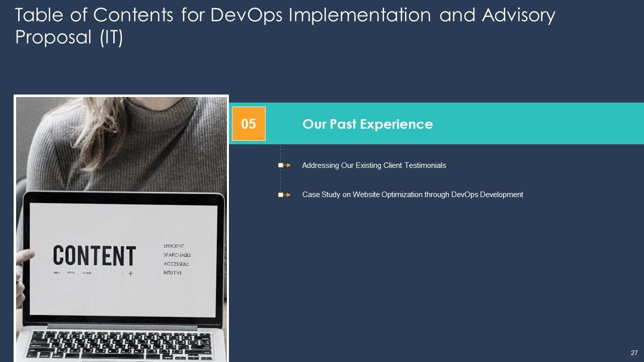This screenshot has width=644, height=362.
Task: Click the slide number 27
Action: click(634, 352)
